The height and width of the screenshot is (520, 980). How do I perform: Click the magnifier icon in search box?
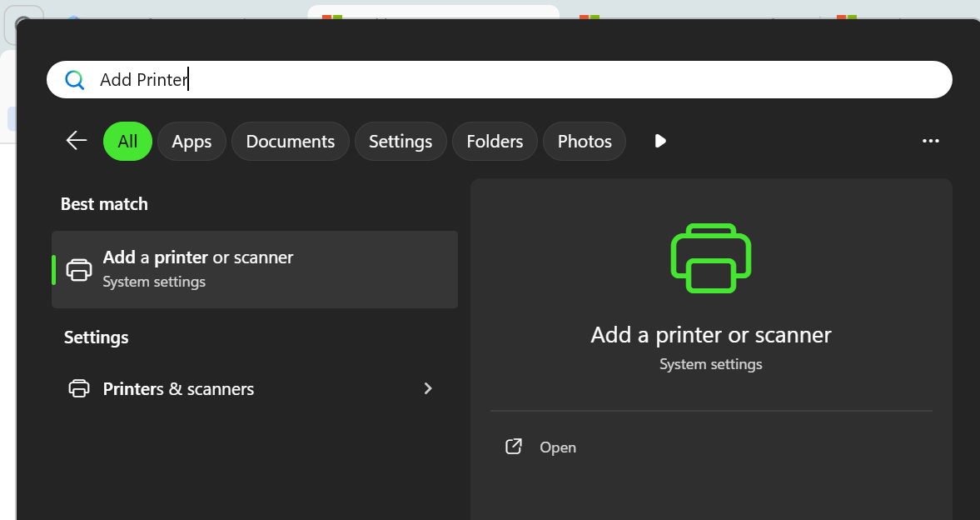75,80
